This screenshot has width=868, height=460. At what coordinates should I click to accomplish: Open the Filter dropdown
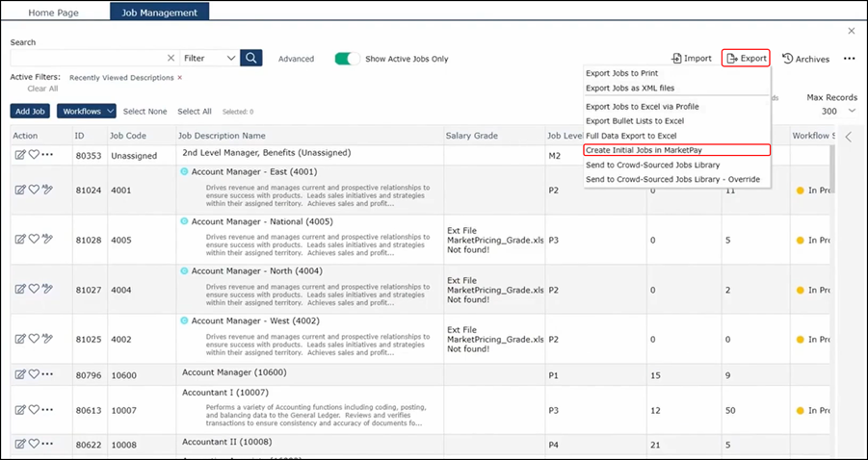pos(209,59)
